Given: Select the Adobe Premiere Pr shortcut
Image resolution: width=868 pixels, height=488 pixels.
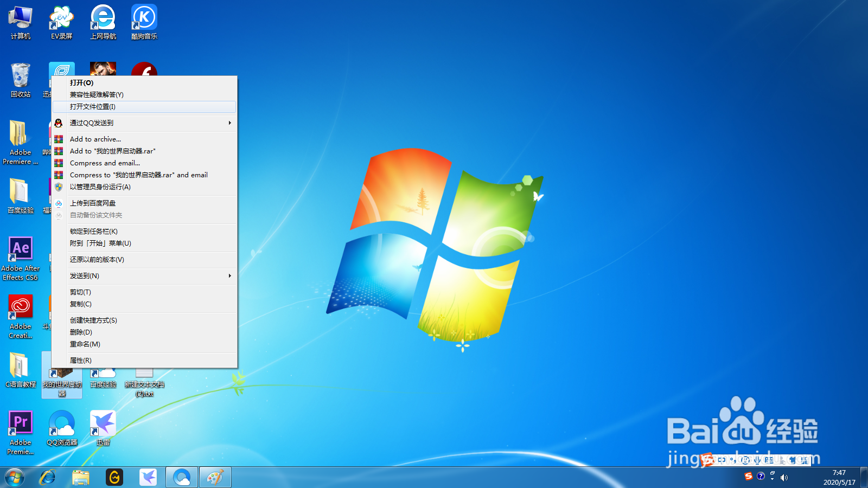Looking at the screenshot, I should (21, 433).
